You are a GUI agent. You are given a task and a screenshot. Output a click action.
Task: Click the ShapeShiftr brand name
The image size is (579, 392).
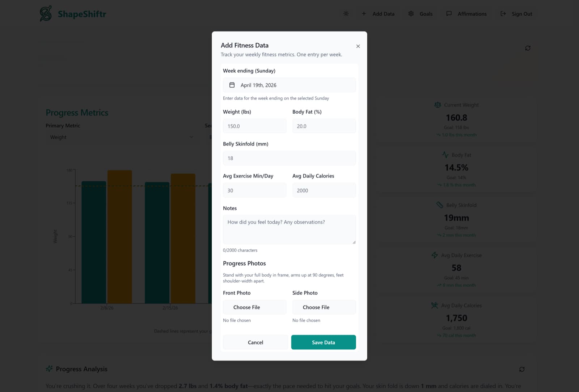point(82,14)
